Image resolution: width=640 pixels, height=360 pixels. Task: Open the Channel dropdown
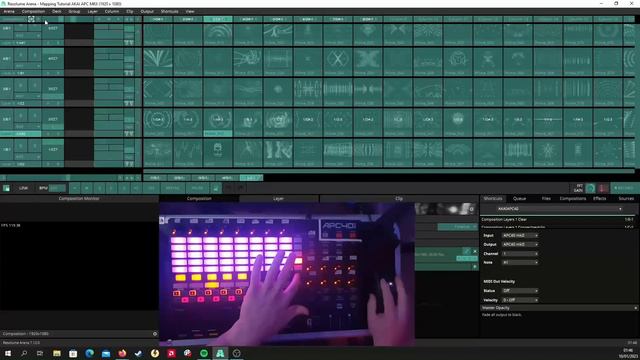[520, 253]
